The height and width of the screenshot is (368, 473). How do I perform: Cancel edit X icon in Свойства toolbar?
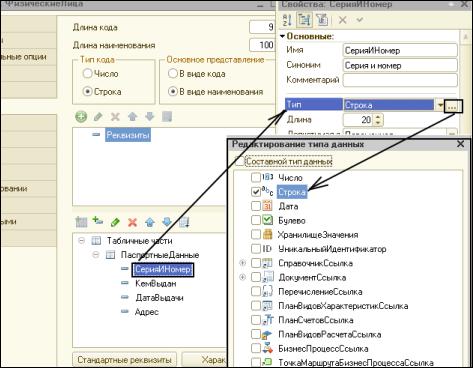(x=342, y=20)
